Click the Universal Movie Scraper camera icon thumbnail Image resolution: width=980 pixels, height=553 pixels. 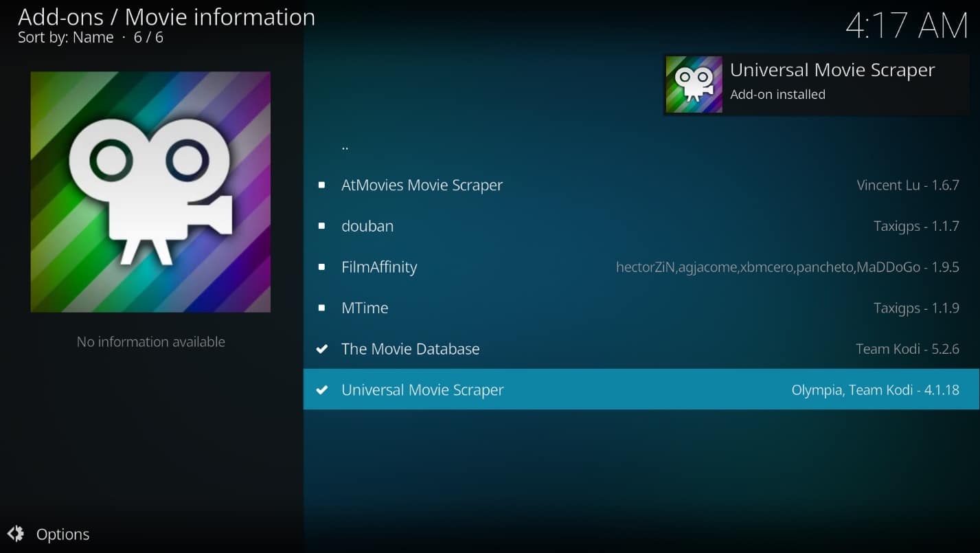(693, 84)
